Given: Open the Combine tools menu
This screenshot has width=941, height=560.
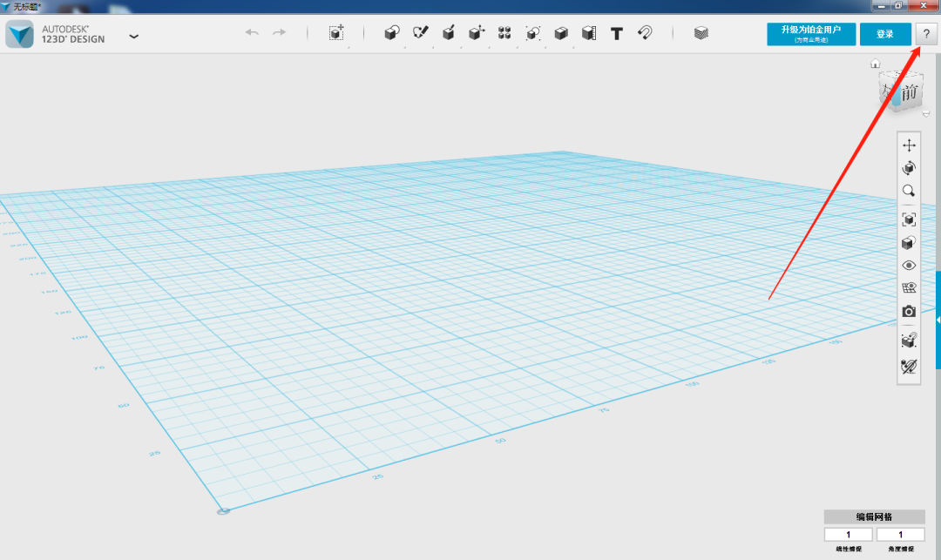Looking at the screenshot, I should coord(561,33).
